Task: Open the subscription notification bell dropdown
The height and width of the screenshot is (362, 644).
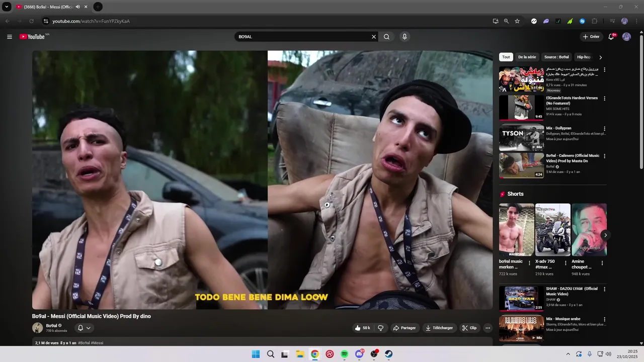Action: [x=84, y=328]
